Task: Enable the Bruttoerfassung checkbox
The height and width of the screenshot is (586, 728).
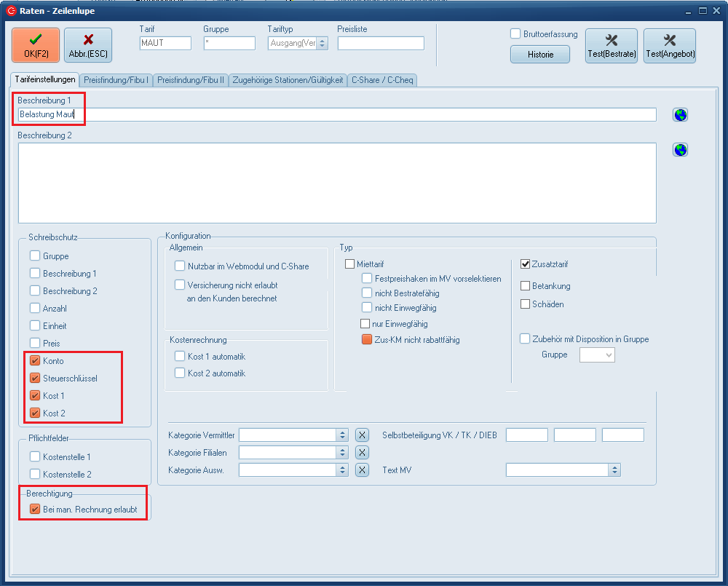Action: point(515,34)
